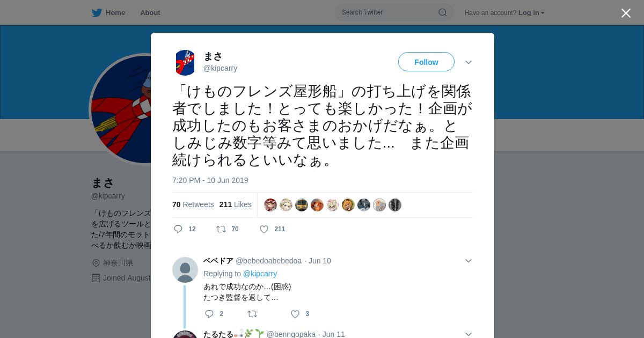Open the Log in dropdown
The height and width of the screenshot is (338, 644).
click(x=531, y=12)
